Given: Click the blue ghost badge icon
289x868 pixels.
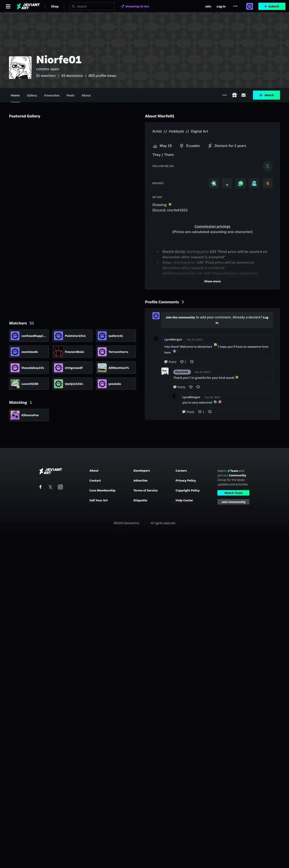Looking at the screenshot, I should 254,183.
